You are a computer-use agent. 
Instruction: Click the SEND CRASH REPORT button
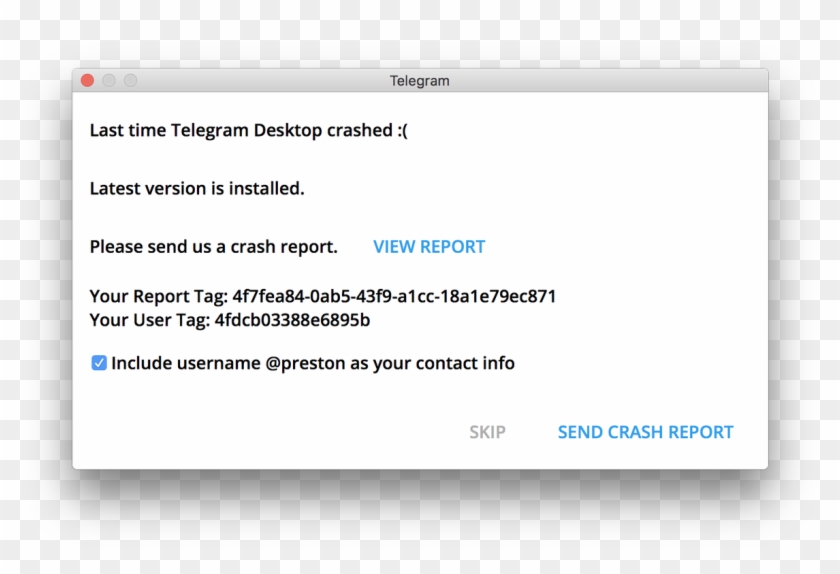[646, 432]
